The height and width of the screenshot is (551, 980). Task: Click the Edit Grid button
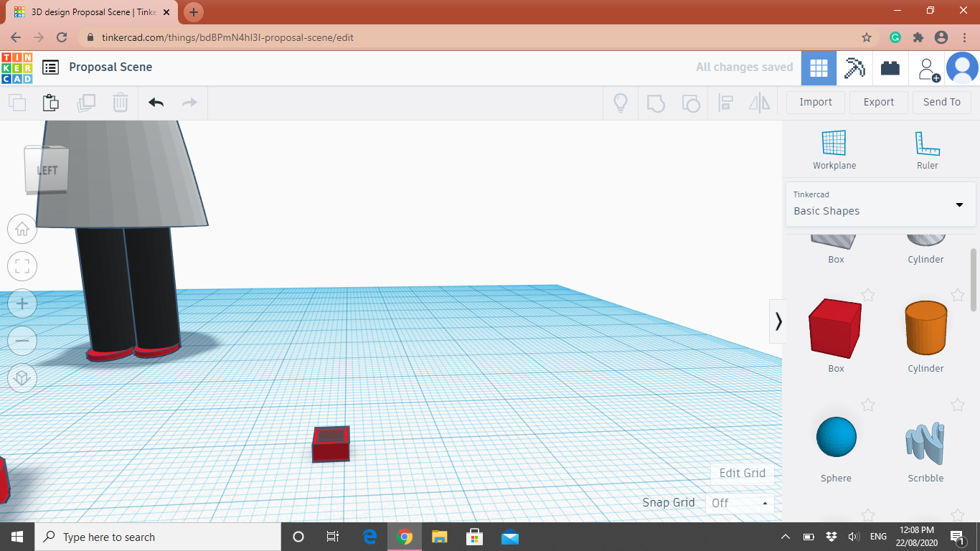(743, 473)
